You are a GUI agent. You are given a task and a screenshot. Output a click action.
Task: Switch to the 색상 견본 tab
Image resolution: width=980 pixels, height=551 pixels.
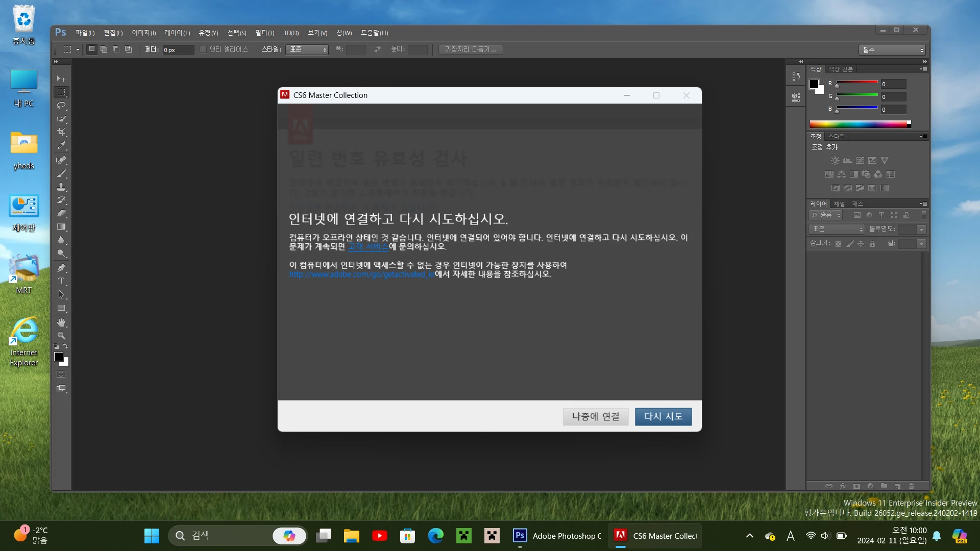click(x=841, y=69)
